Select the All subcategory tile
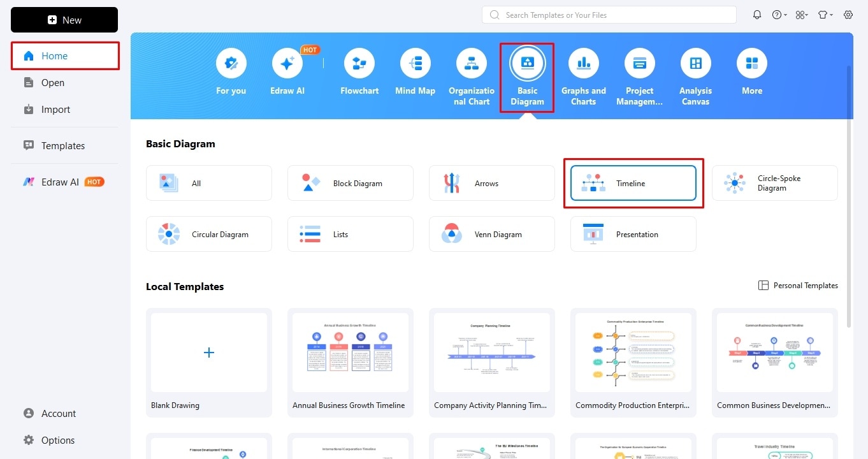868x459 pixels. point(209,183)
